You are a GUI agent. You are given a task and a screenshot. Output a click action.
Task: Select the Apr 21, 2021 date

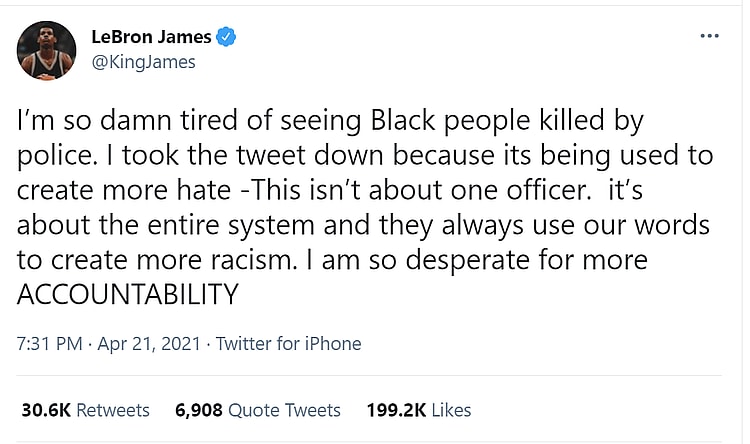click(150, 344)
